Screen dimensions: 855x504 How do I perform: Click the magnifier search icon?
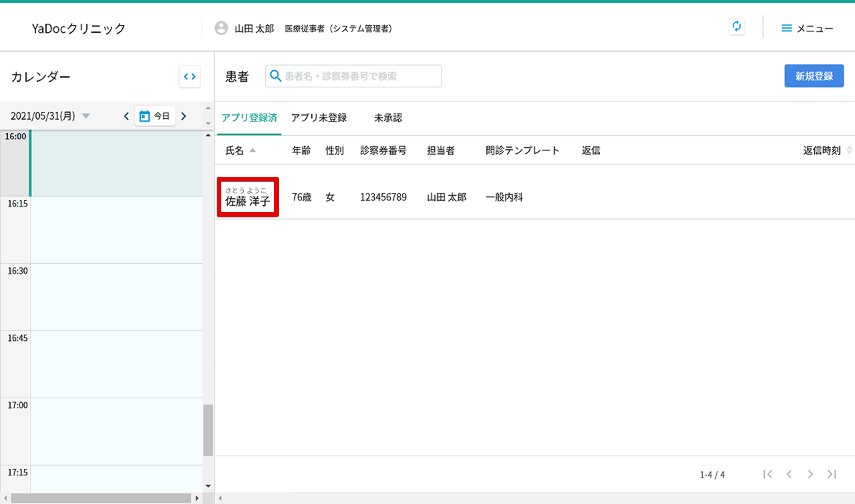(276, 76)
